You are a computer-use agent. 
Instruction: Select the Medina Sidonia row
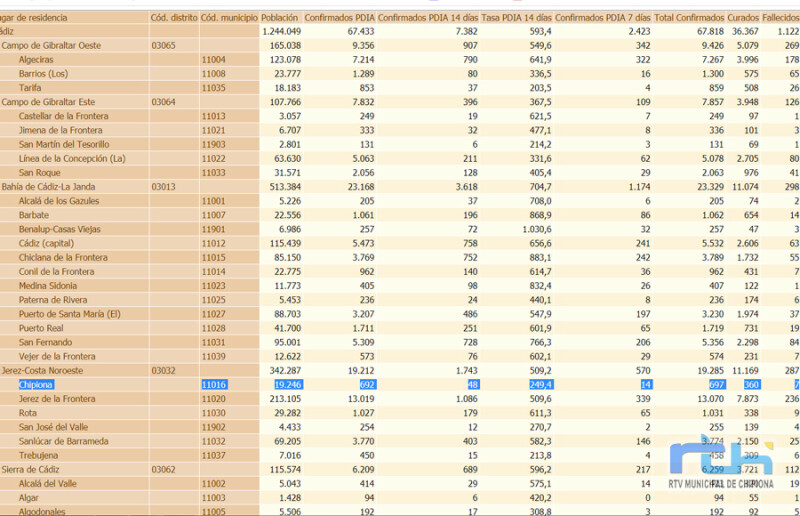click(x=400, y=286)
